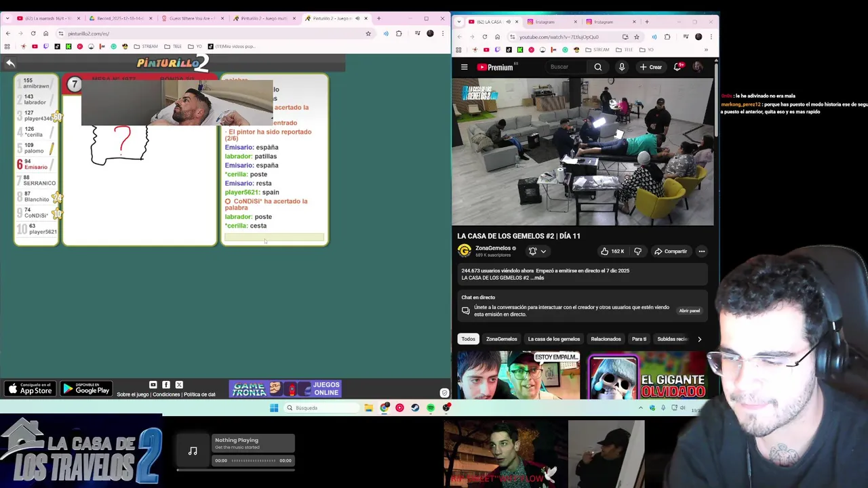Bookmark pinturillo2.com with the star icon

pyautogui.click(x=368, y=33)
